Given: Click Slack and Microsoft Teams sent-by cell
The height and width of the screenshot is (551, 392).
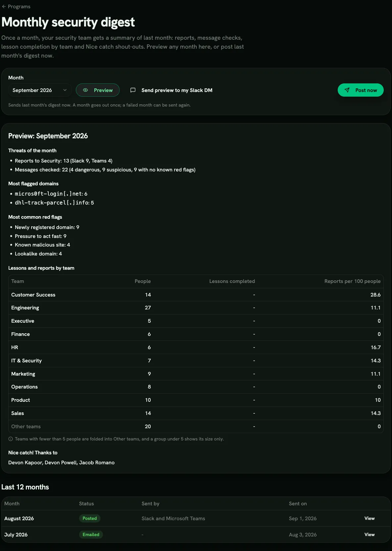Looking at the screenshot, I should click(173, 519).
